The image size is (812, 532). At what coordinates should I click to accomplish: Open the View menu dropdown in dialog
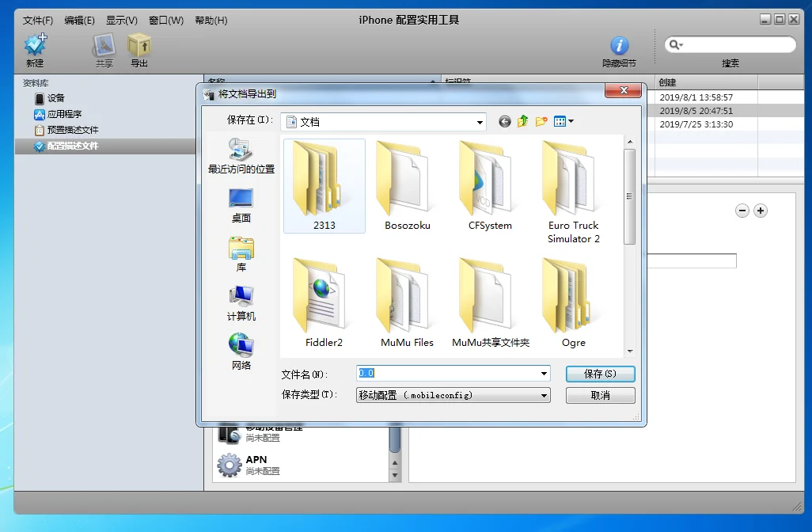point(563,121)
